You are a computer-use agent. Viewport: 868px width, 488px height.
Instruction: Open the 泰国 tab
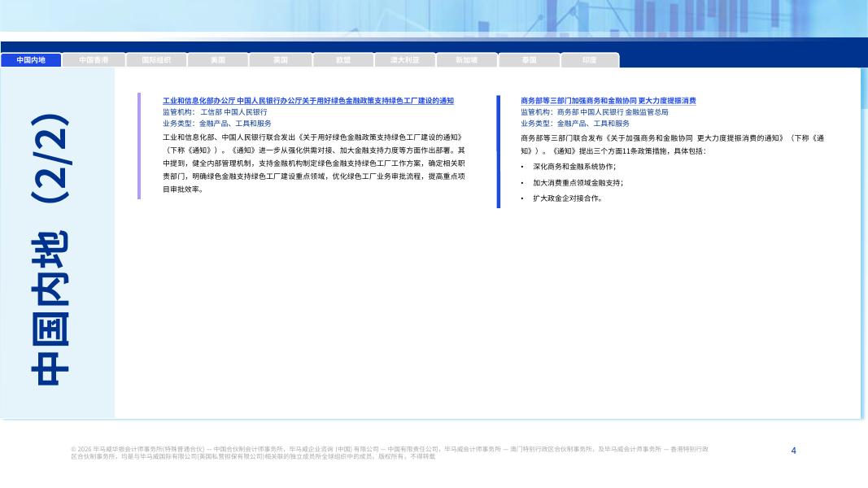pyautogui.click(x=529, y=60)
